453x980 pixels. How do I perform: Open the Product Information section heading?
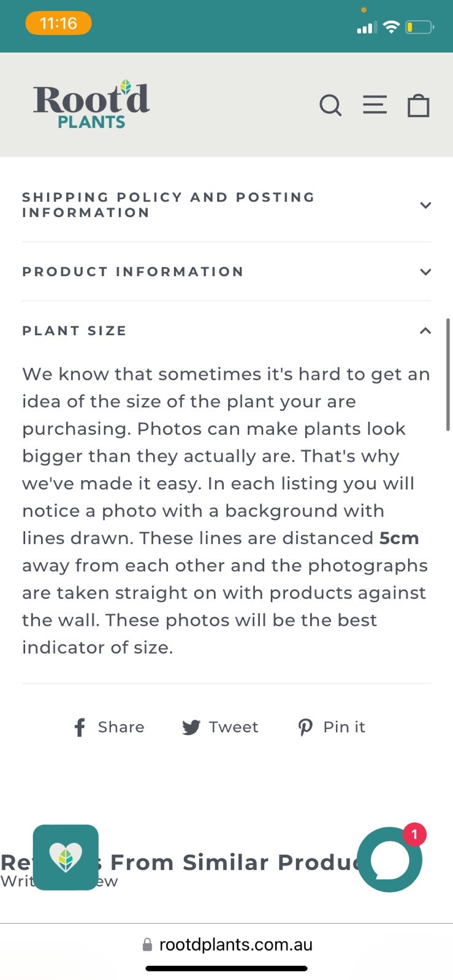tap(133, 272)
